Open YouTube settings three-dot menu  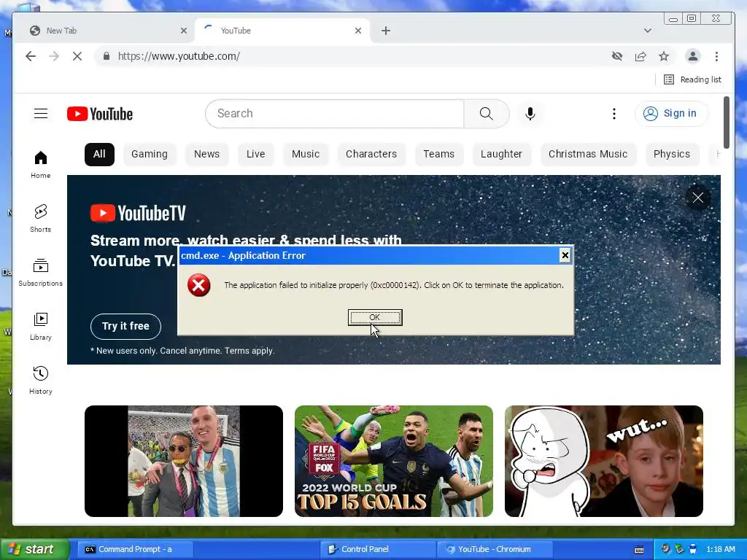coord(614,113)
